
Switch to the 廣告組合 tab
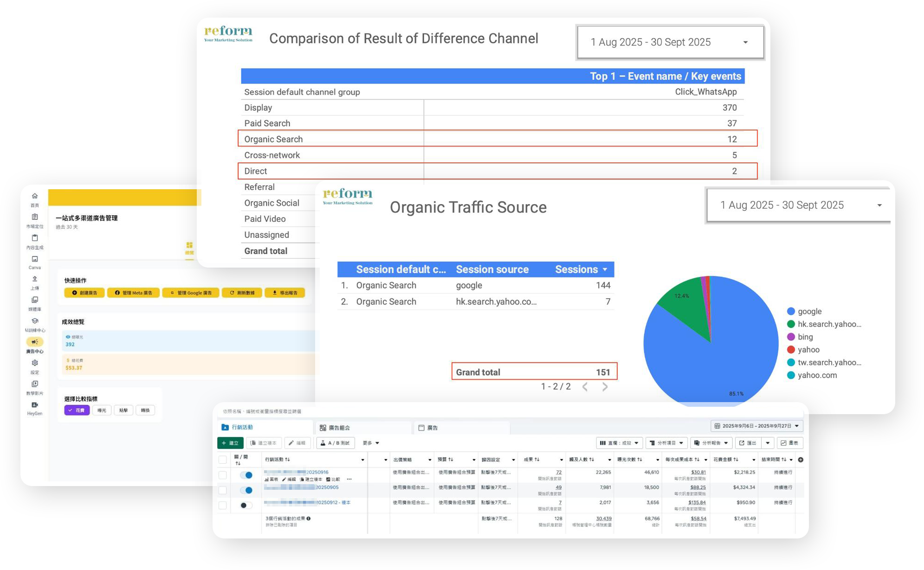coord(335,428)
